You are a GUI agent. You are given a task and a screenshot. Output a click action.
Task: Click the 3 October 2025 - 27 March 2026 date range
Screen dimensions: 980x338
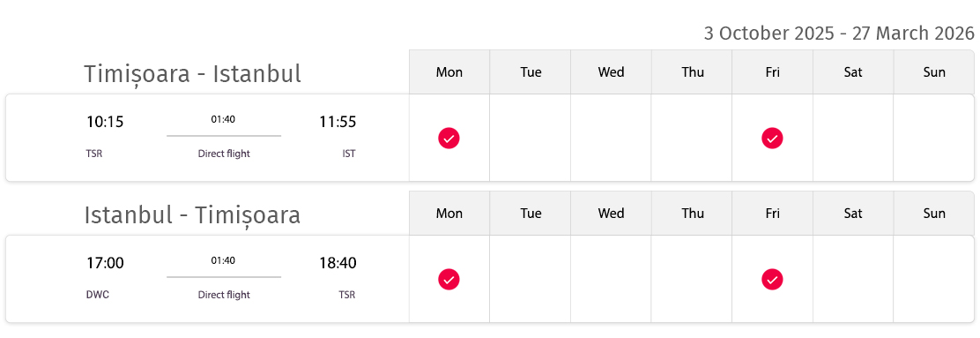839,34
